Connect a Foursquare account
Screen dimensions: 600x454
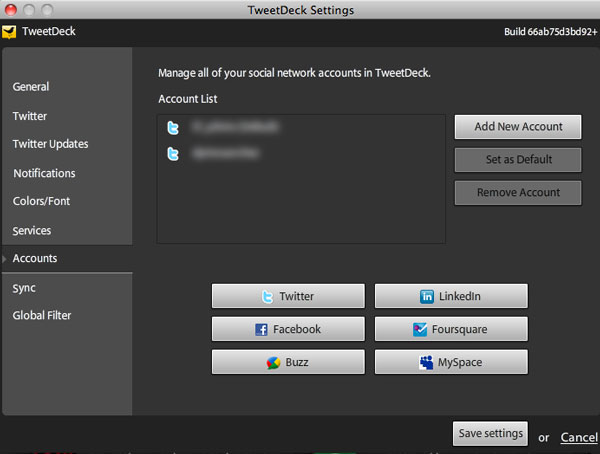coord(450,329)
